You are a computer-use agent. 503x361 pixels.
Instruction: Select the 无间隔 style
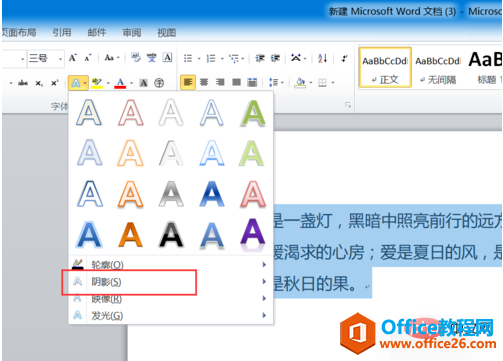[x=438, y=68]
